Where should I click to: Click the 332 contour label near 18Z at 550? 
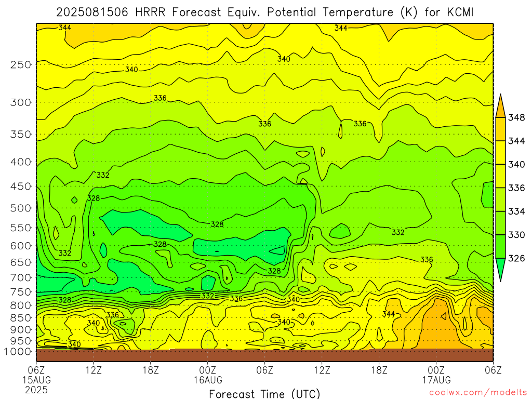pyautogui.click(x=398, y=232)
